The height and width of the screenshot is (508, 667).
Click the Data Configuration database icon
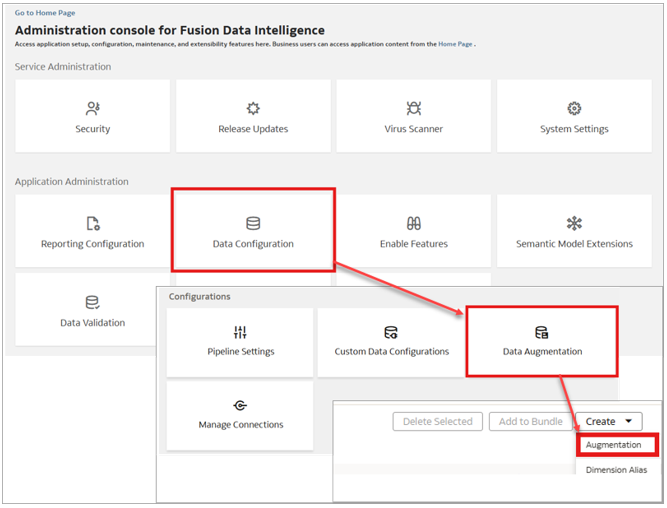click(253, 223)
